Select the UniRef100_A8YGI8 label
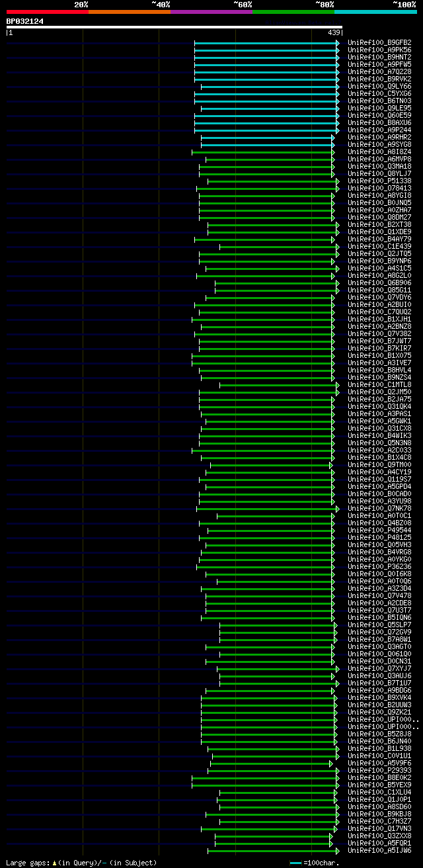 379,196
